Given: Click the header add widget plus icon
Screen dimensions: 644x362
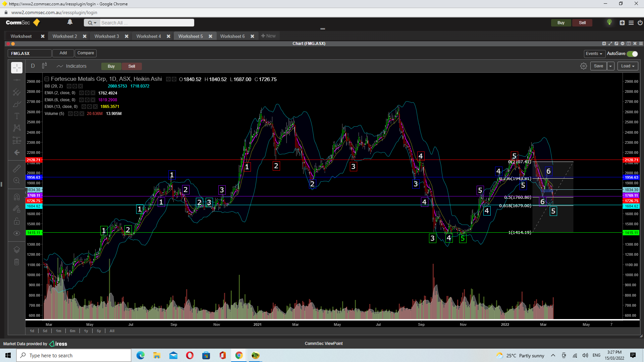Looking at the screenshot, I should [x=622, y=23].
